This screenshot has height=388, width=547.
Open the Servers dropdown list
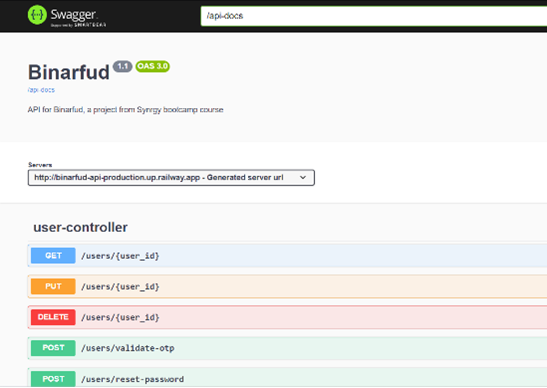point(171,178)
